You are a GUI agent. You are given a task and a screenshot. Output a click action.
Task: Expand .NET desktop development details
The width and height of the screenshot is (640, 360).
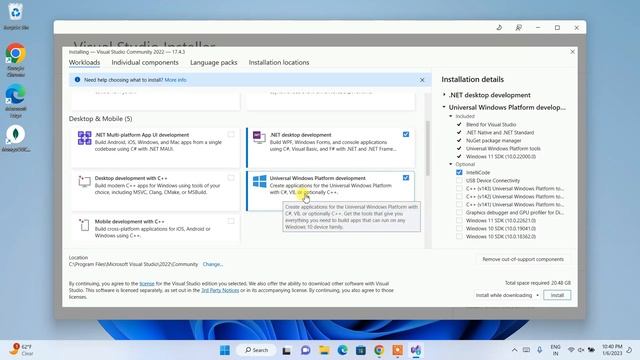point(444,95)
